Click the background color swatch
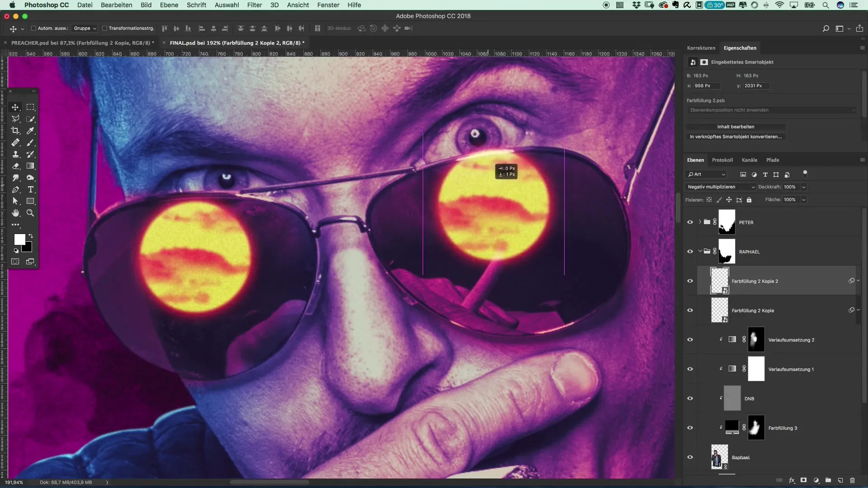This screenshot has height=488, width=868. click(x=28, y=248)
